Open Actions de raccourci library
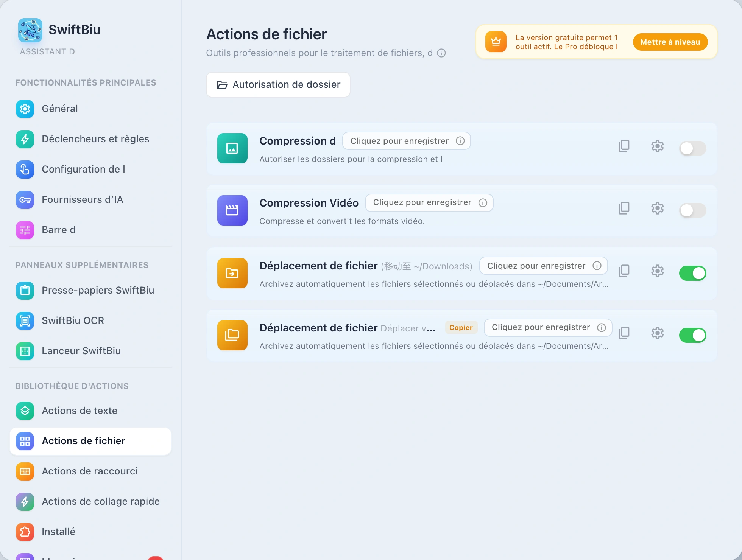 (90, 471)
